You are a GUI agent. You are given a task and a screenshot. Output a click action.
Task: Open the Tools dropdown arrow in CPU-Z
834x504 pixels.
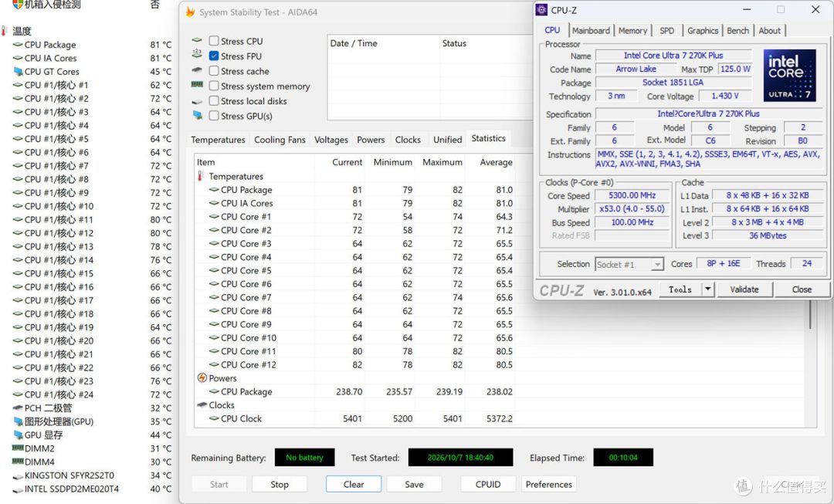707,289
